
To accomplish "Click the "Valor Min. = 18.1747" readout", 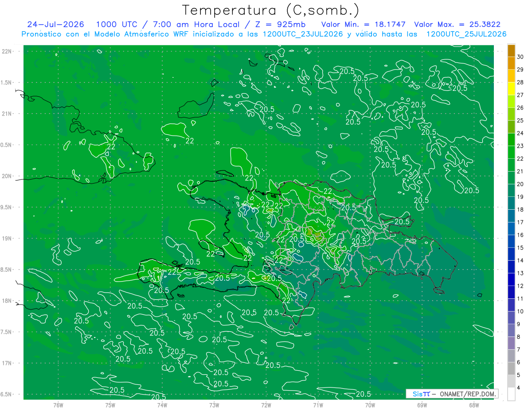I will 363,25.
